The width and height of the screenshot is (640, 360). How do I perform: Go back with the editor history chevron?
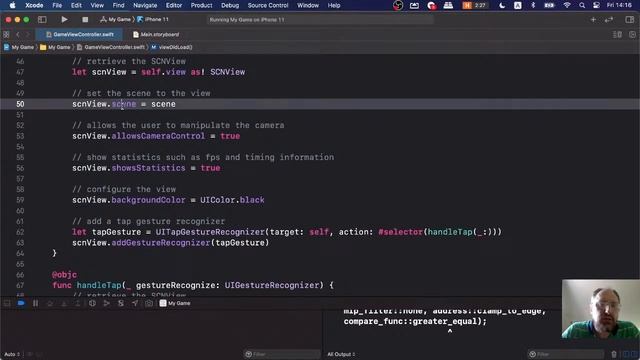(x=18, y=35)
